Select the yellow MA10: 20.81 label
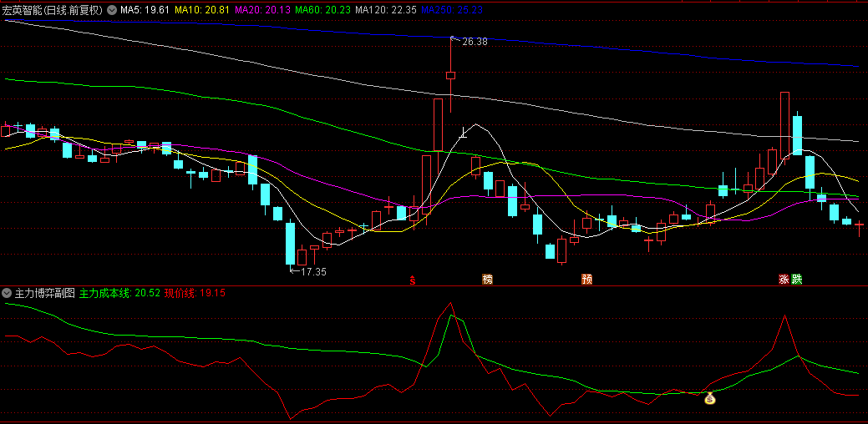868x424 pixels. (x=202, y=9)
